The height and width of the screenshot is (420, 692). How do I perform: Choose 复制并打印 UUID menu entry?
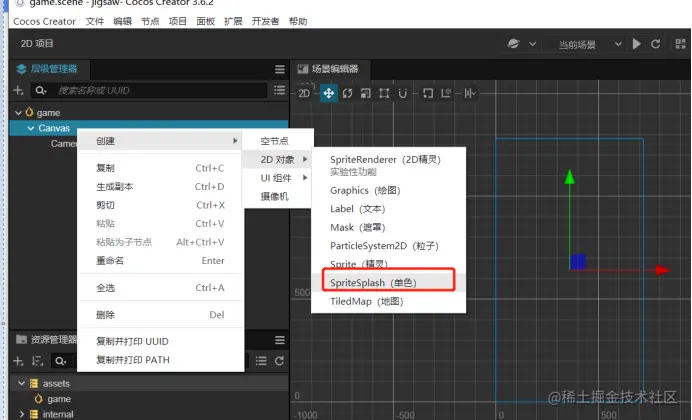[x=161, y=341]
